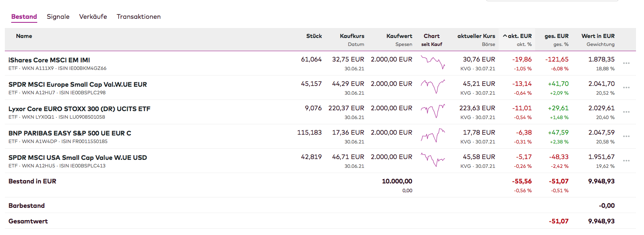
Task: Open SPDR MSCI USA Small Cap Value link
Action: (78, 157)
